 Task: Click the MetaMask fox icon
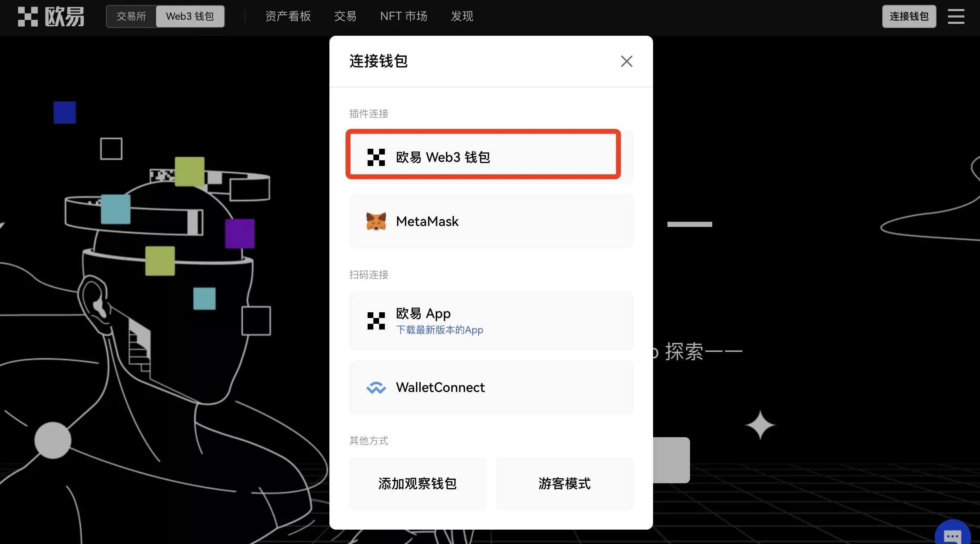pos(376,220)
